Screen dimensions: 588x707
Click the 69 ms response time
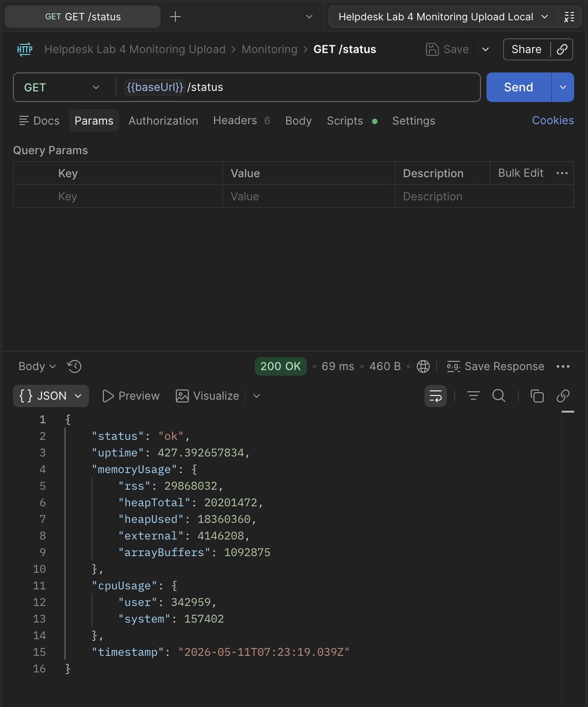338,366
